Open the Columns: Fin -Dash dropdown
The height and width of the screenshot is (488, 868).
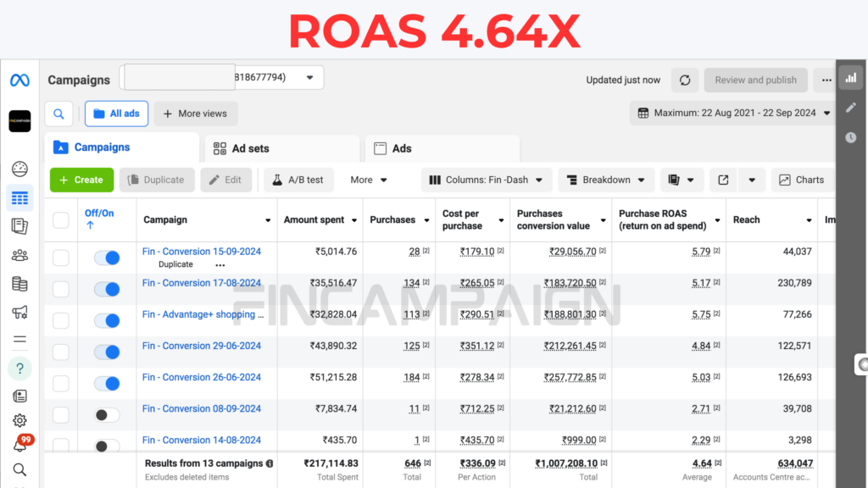coord(487,180)
